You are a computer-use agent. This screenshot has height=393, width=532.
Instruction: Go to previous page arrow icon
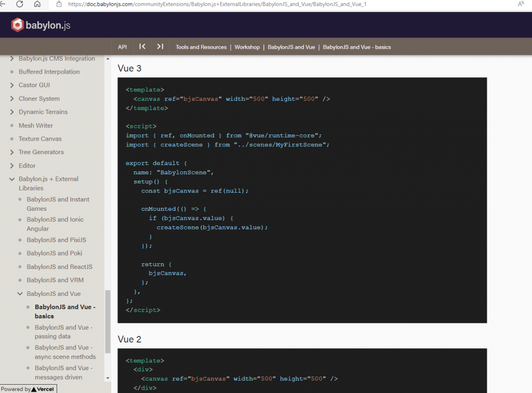coord(142,47)
